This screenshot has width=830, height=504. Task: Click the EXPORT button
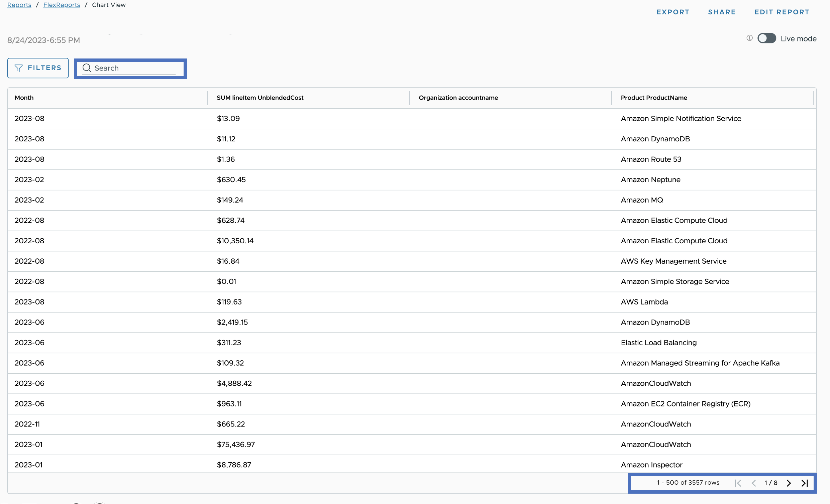pos(673,12)
